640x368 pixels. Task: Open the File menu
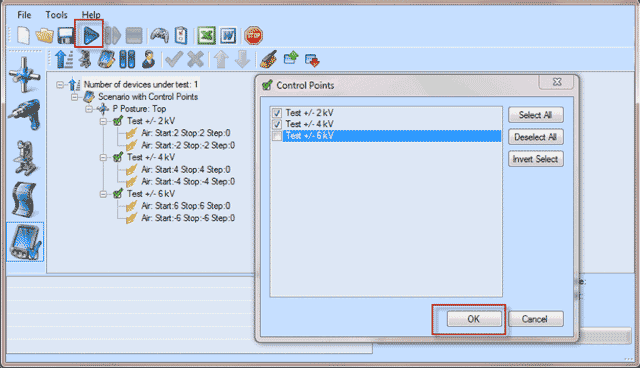pos(24,15)
